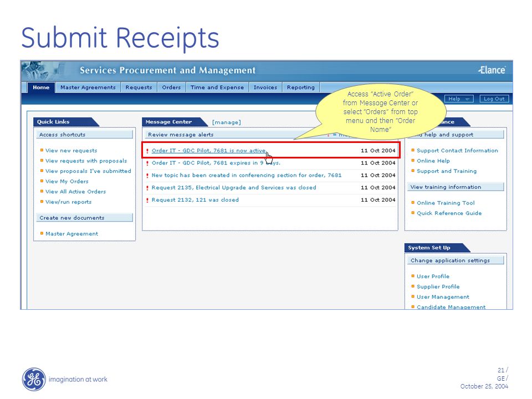This screenshot has width=532, height=399.
Task: Click bullet icon next to View All Active Orders
Action: click(42, 191)
